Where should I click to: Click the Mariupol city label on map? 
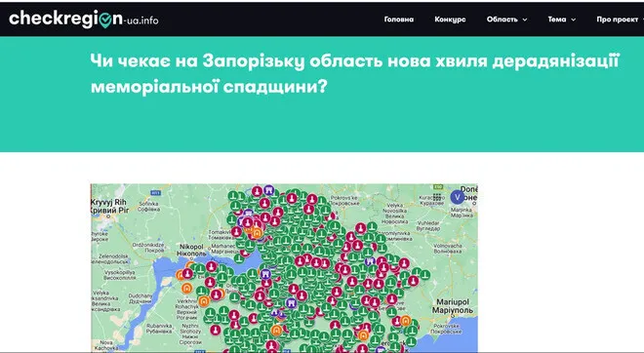tap(452, 306)
